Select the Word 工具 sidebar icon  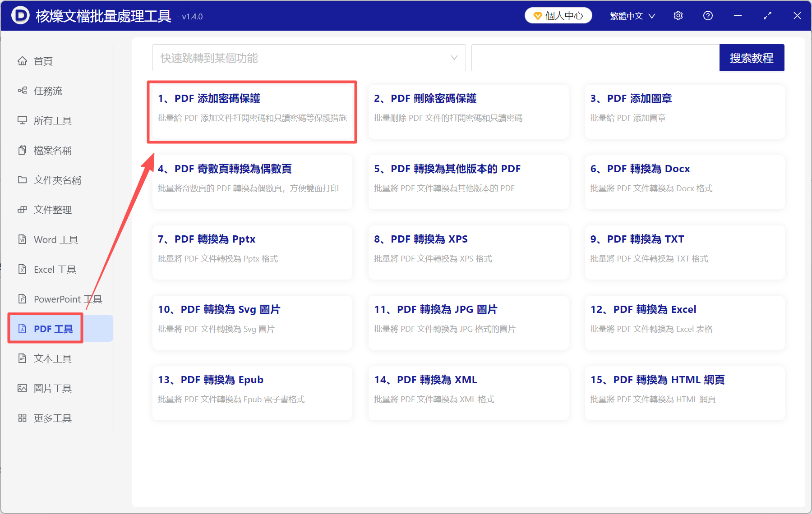click(x=22, y=239)
